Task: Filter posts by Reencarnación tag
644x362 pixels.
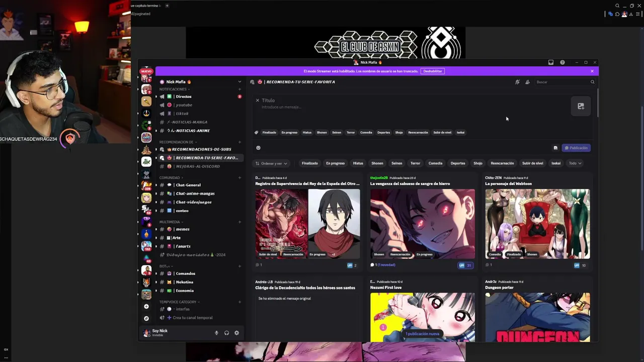Action: click(502, 163)
